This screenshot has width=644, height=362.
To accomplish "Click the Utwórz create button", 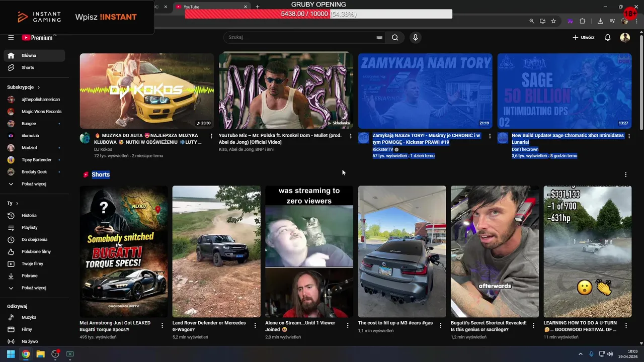I will click(x=584, y=38).
